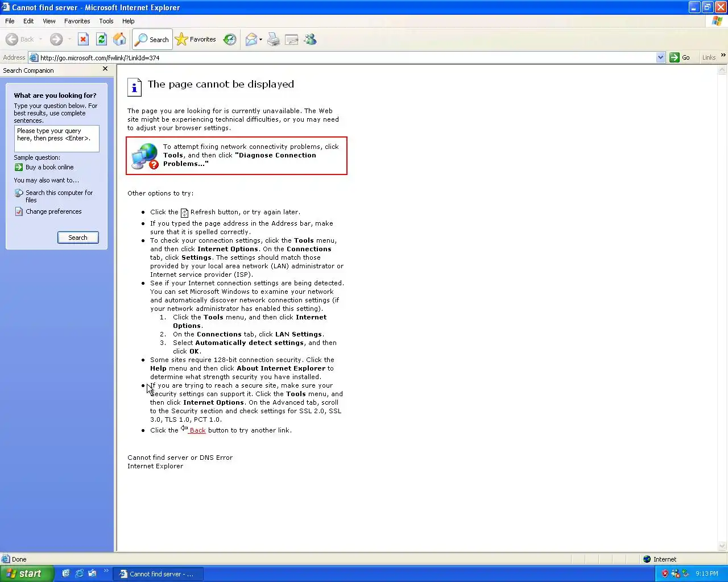Click the 'Cannot find server' taskbar button
The width and height of the screenshot is (728, 582).
point(158,574)
